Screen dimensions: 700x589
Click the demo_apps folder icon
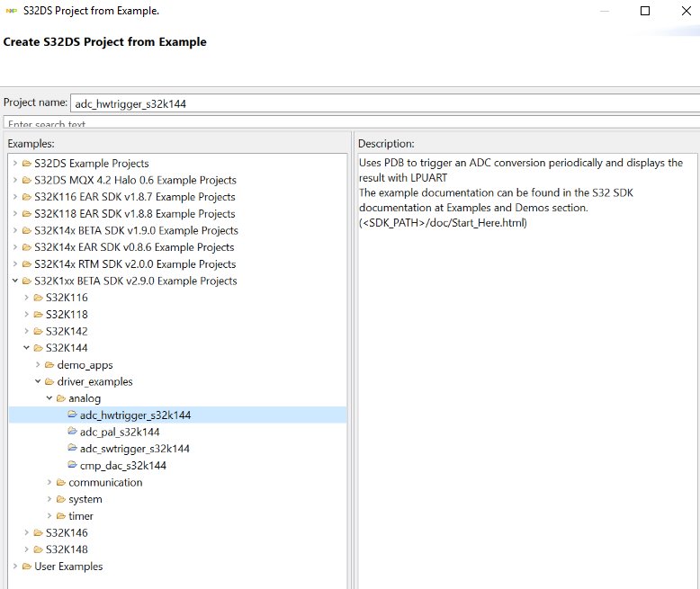[49, 365]
